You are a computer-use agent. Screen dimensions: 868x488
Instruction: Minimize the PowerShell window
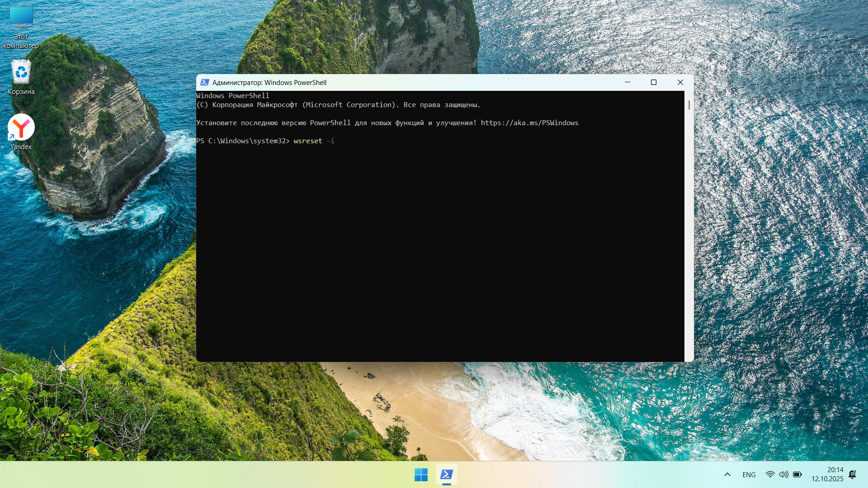[x=627, y=82]
